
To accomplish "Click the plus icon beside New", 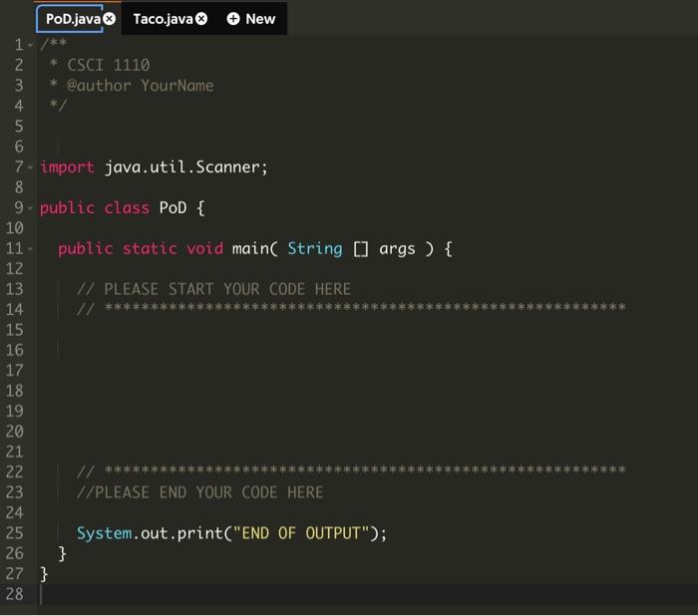I will click(233, 19).
